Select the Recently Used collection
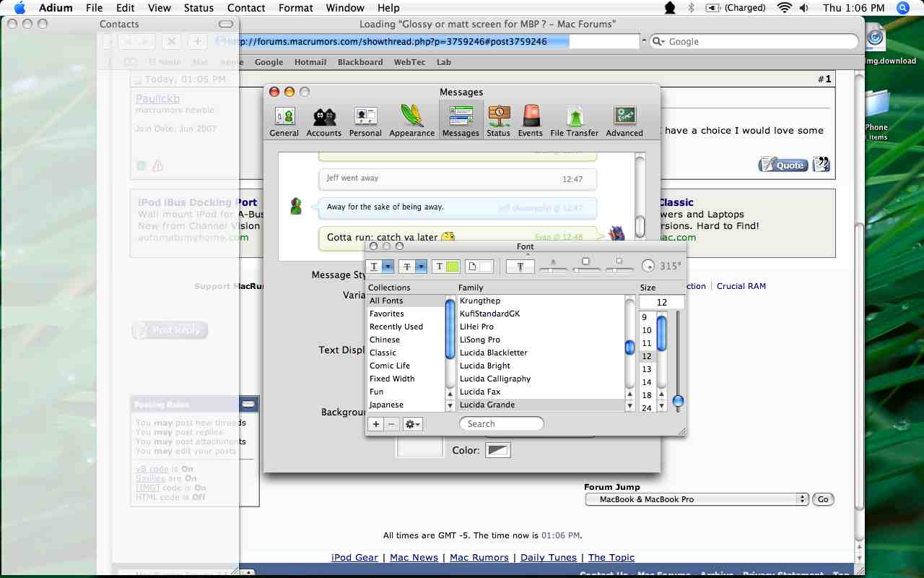The width and height of the screenshot is (924, 578). coord(406,327)
